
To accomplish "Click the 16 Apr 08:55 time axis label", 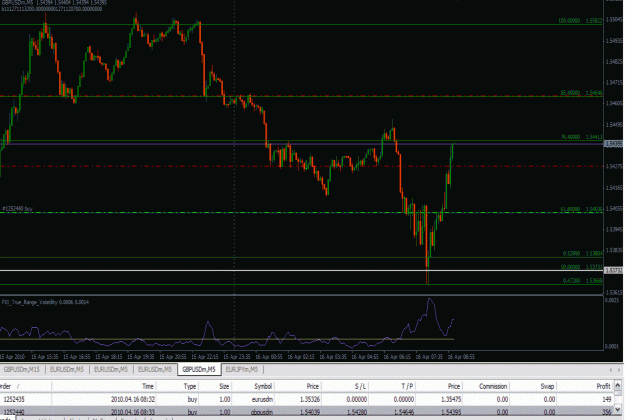I will pyautogui.click(x=461, y=357).
